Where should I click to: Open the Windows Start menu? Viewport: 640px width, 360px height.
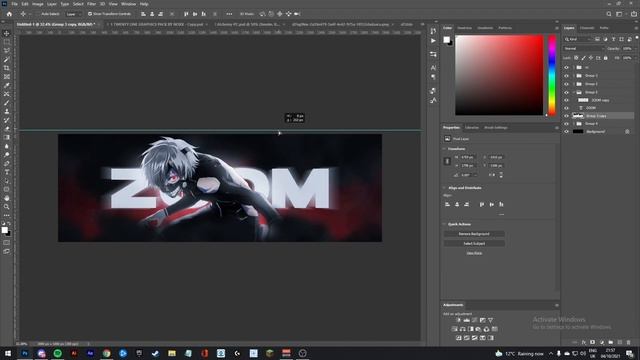click(x=8, y=353)
